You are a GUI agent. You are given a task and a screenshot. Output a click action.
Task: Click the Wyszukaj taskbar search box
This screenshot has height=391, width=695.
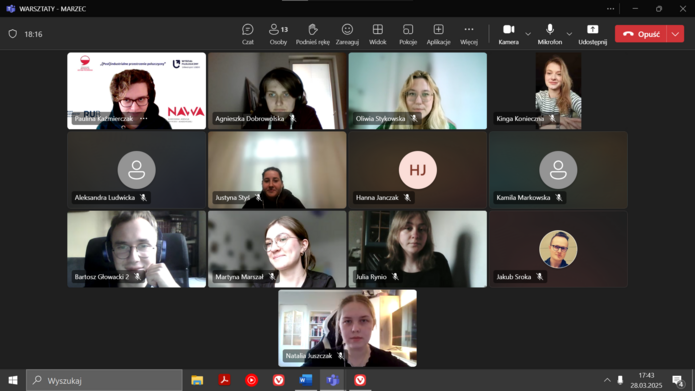[104, 380]
